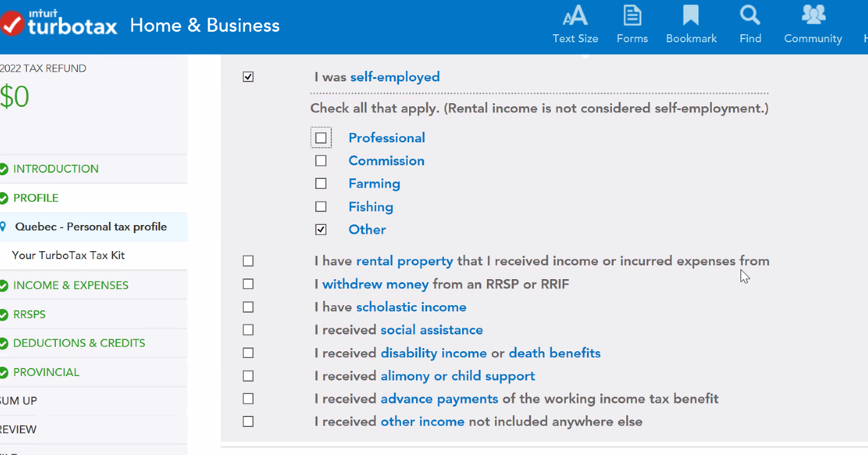This screenshot has height=455, width=868.
Task: Go to Your TurboTax Tax Kit
Action: (68, 255)
